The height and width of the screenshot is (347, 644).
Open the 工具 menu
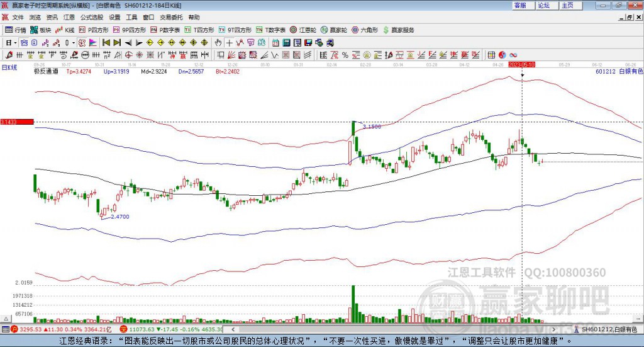pos(131,17)
